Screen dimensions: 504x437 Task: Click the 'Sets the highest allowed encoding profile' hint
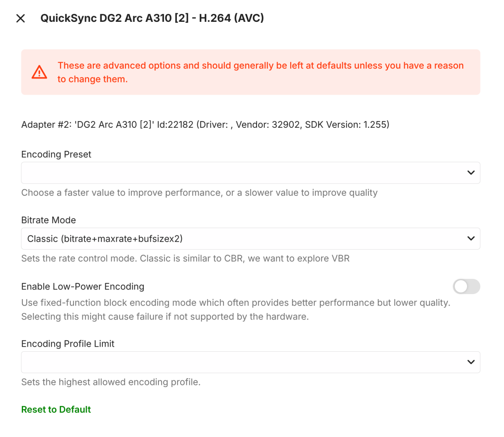pos(111,382)
